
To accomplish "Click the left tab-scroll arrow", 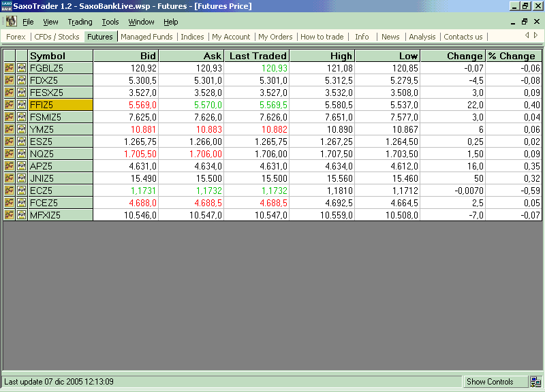I will click(527, 35).
